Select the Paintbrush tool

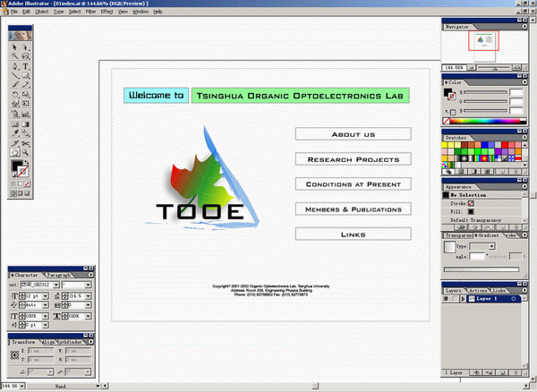point(15,86)
